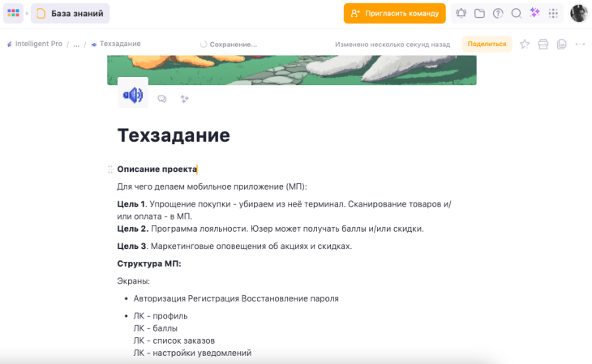Change the speaker page icon

pos(133,94)
